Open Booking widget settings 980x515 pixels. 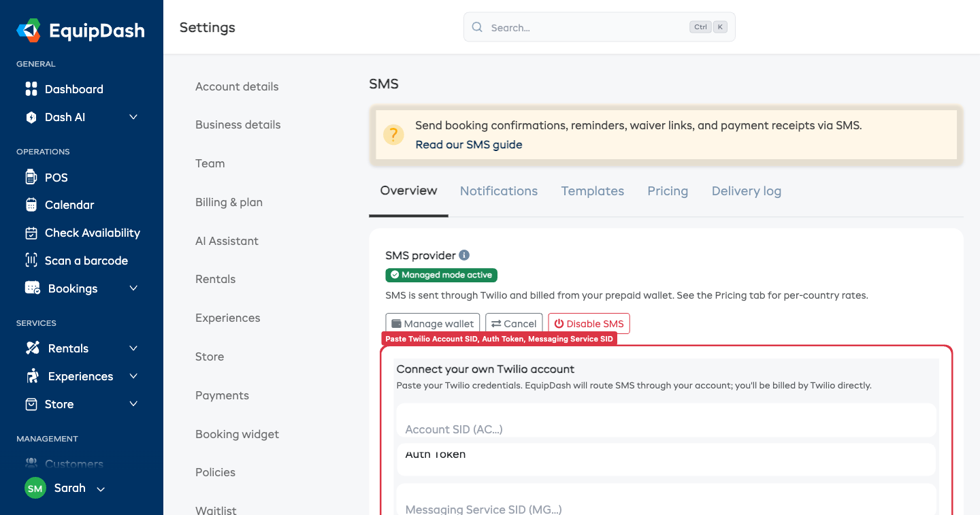tap(237, 434)
